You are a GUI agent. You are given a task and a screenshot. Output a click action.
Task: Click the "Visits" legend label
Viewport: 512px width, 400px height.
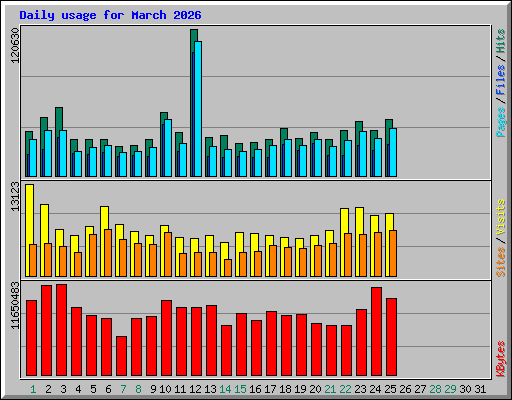click(500, 217)
